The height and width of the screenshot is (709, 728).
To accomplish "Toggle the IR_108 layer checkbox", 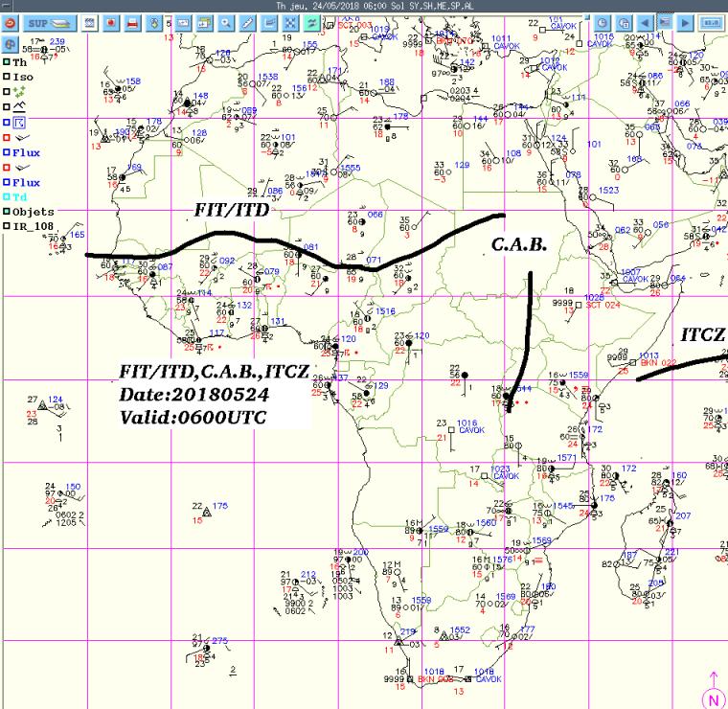I will pyautogui.click(x=7, y=226).
